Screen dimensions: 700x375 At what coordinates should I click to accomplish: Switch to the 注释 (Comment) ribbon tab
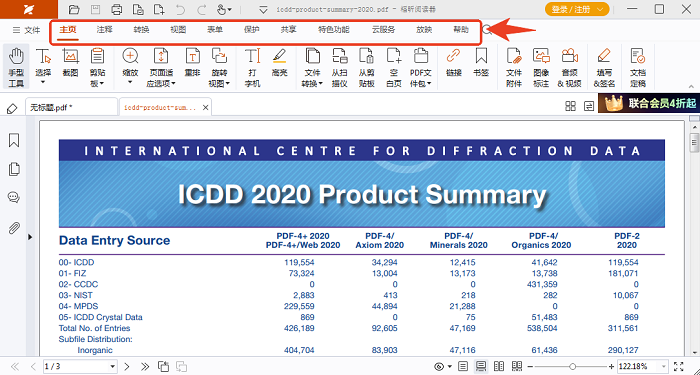point(104,30)
